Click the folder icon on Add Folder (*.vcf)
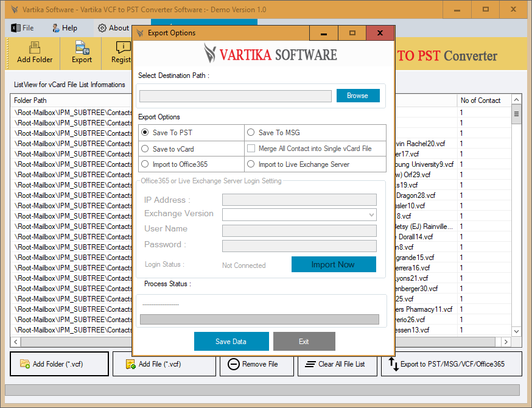 point(25,364)
